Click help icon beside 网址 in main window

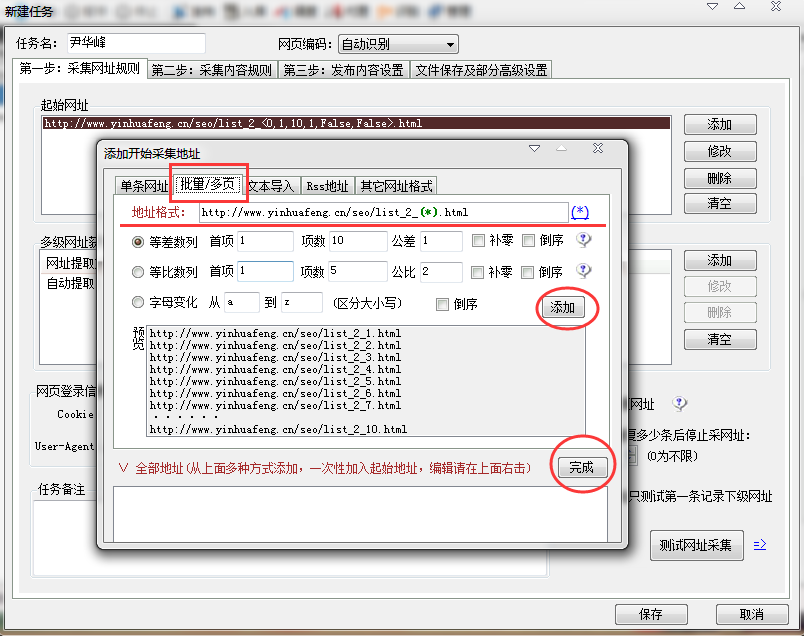(680, 404)
